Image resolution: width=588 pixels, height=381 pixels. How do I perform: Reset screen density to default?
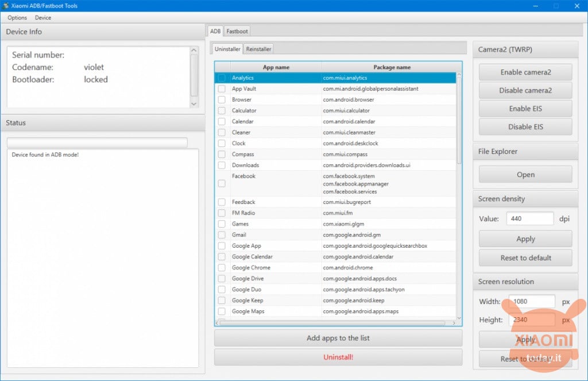click(x=525, y=258)
